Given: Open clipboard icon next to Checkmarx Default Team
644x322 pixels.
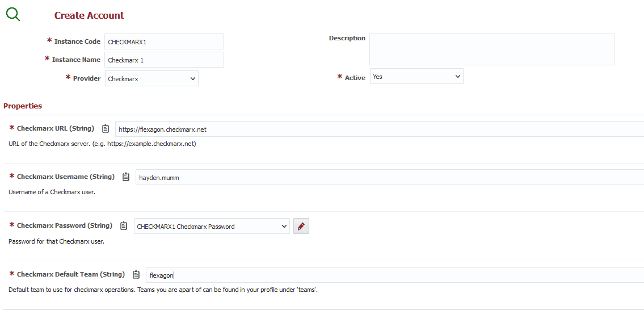Looking at the screenshot, I should [136, 274].
